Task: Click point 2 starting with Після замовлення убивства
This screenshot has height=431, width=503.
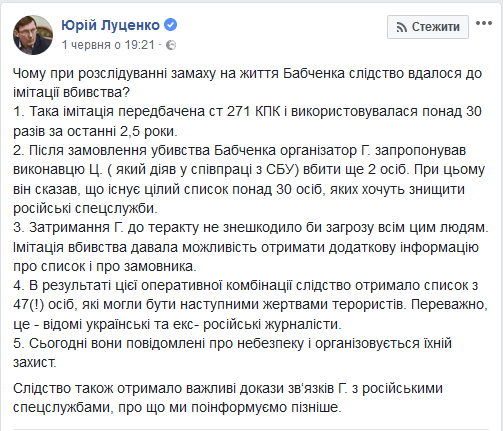Action: pyautogui.click(x=249, y=179)
